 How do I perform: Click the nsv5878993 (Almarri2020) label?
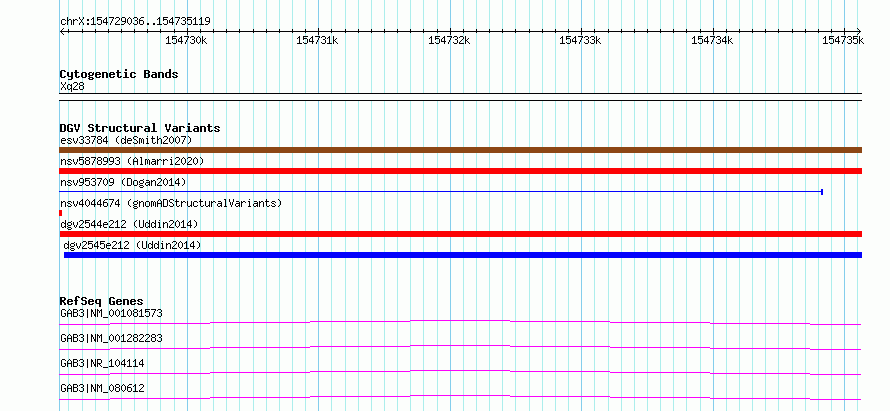pos(132,161)
